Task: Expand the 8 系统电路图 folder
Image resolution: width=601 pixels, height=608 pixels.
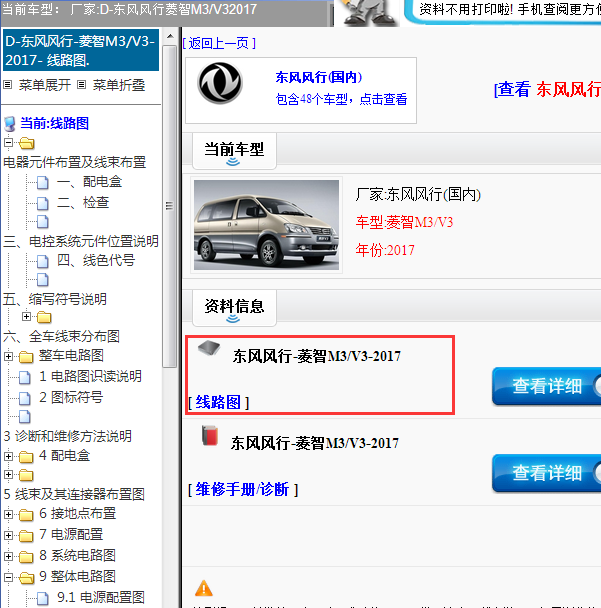Action: (8, 556)
